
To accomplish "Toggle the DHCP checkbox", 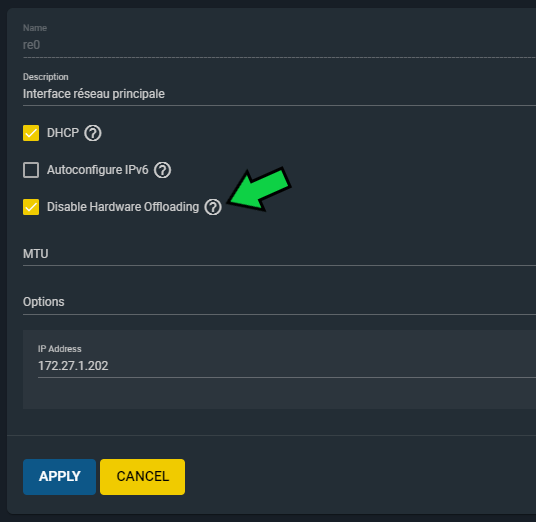I will tap(31, 133).
